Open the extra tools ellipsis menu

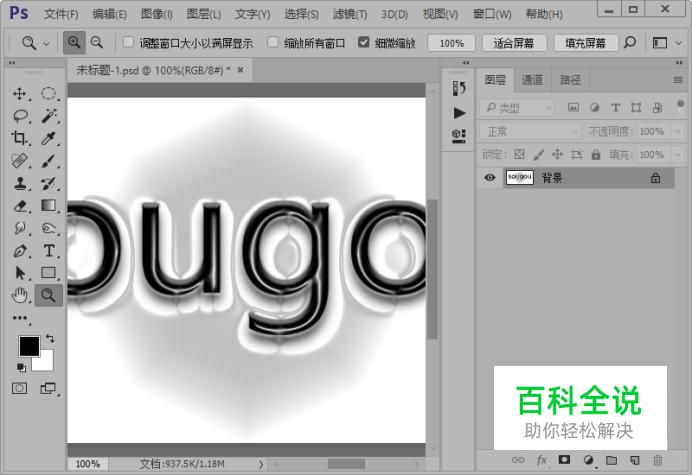click(20, 318)
